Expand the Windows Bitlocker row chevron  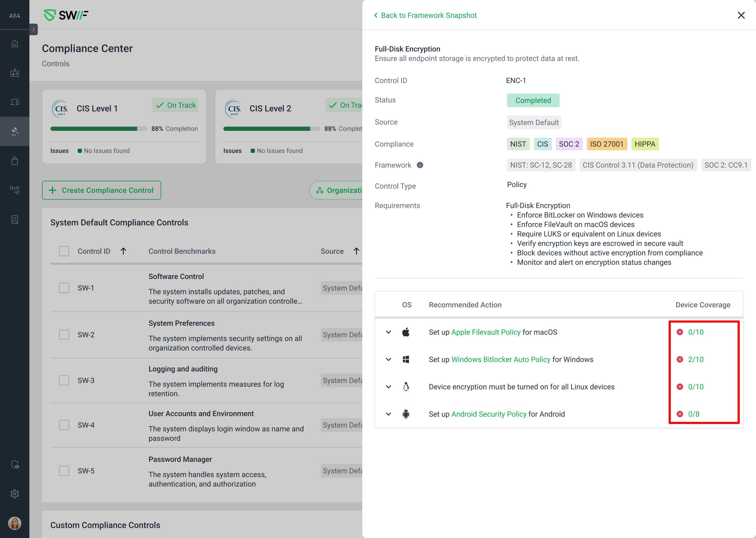coord(388,359)
